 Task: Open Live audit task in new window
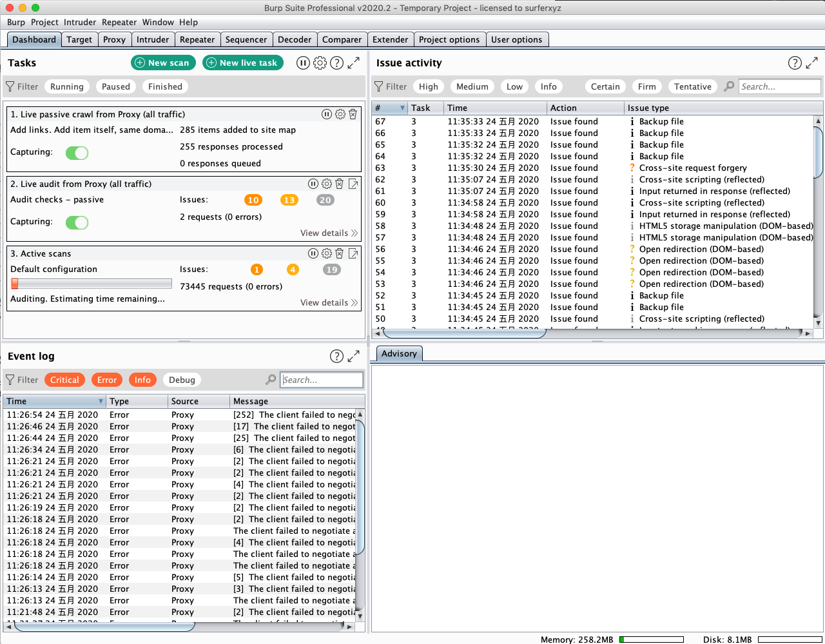[353, 184]
